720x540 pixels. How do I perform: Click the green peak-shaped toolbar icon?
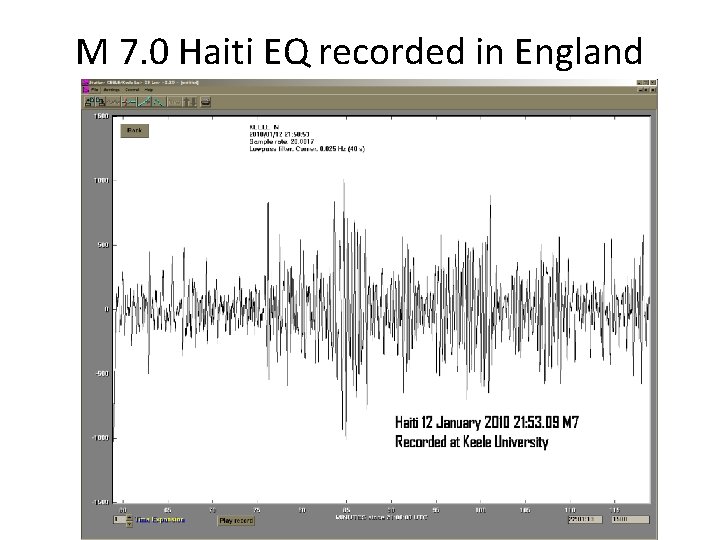(x=158, y=102)
